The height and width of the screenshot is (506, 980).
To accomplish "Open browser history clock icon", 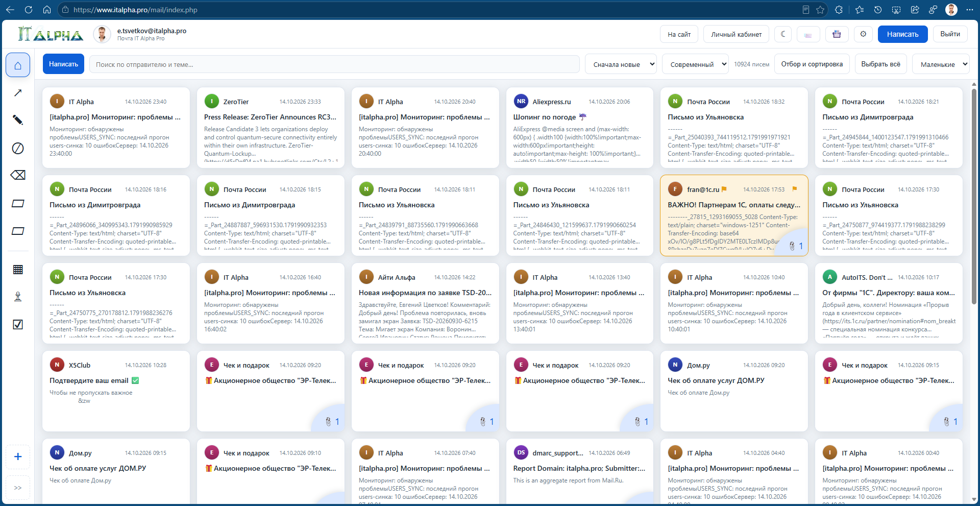I will 878,10.
